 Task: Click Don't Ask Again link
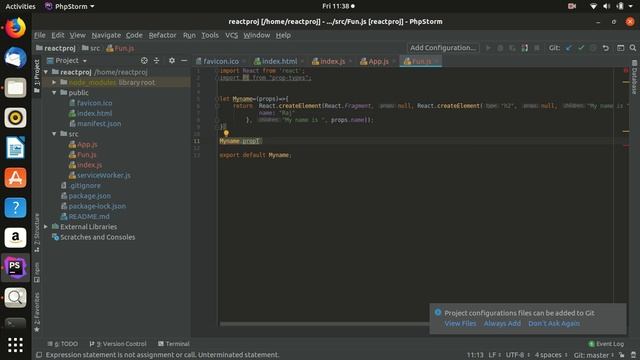[x=554, y=323]
